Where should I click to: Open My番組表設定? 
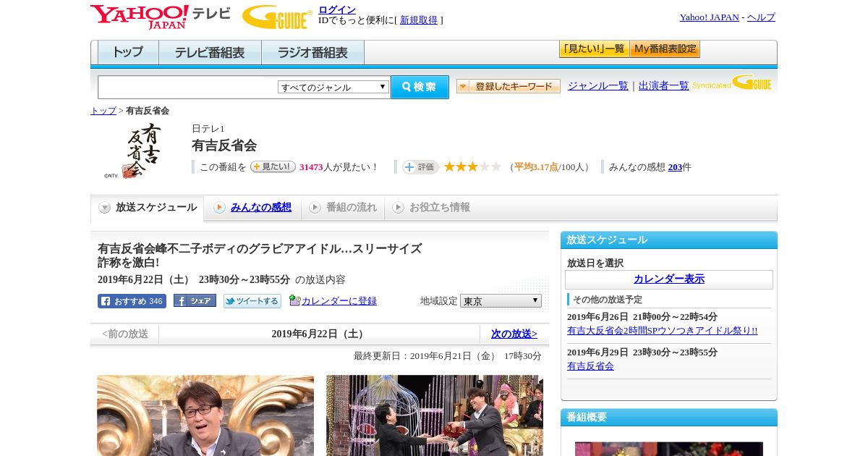tap(665, 49)
